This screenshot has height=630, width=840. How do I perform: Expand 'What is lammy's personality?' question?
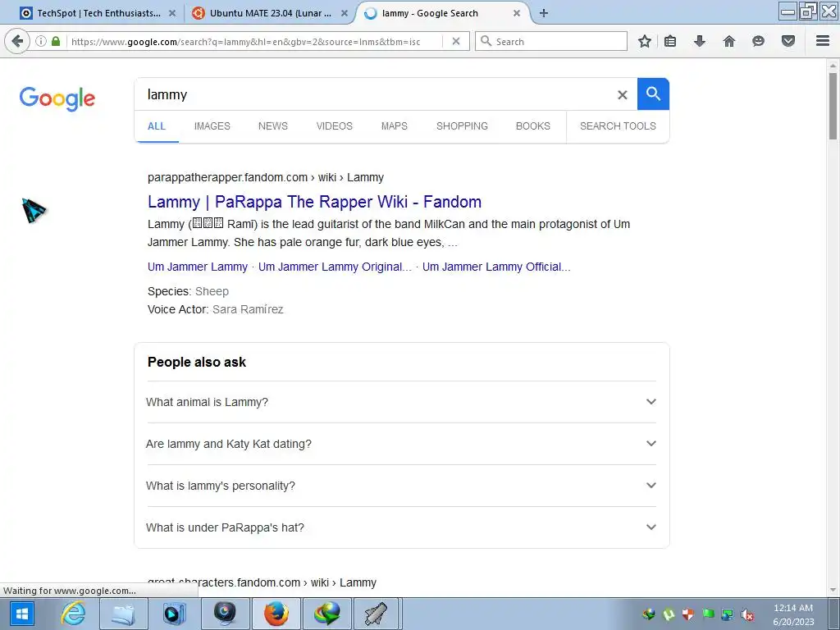coord(400,486)
